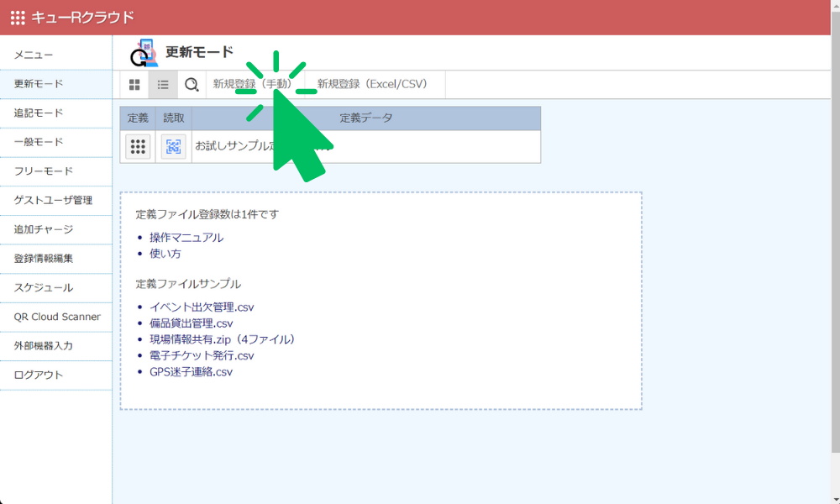This screenshot has height=504, width=840.
Task: Click the app grid icon beside キューRクラウド
Action: point(18,18)
